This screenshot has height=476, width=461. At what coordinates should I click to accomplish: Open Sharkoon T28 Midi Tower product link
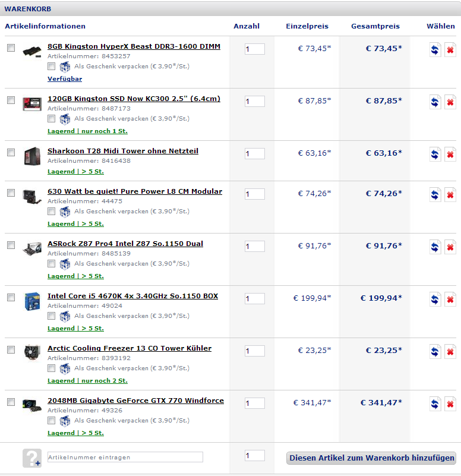123,151
